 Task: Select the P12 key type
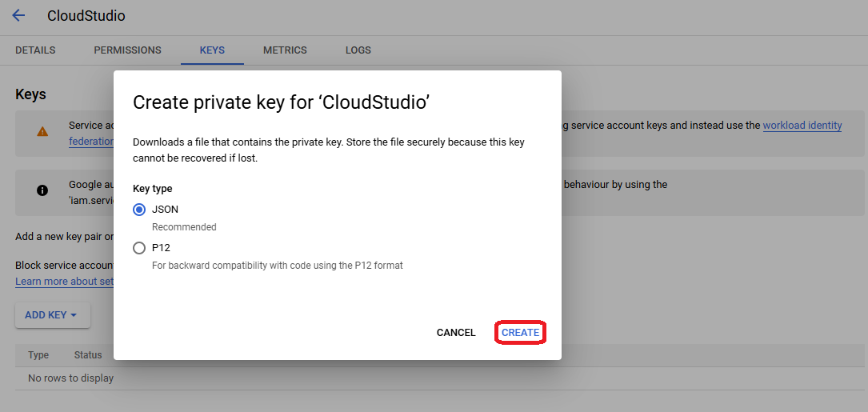[139, 248]
